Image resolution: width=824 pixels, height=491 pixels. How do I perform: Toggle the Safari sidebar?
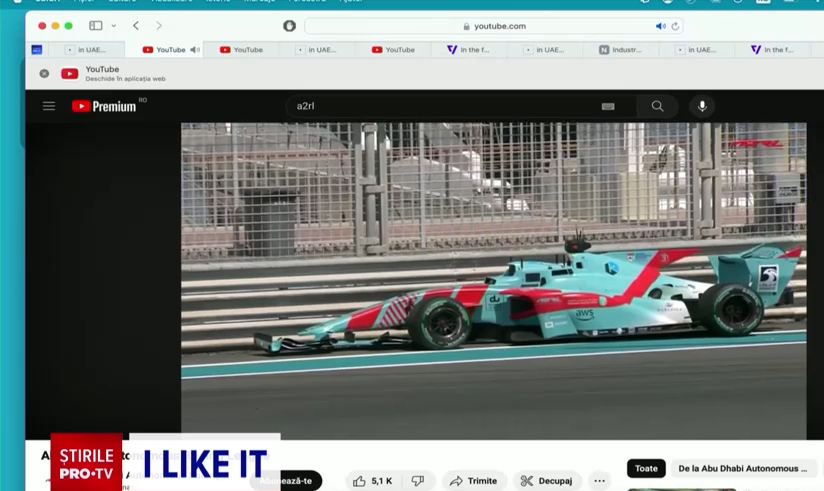point(95,26)
